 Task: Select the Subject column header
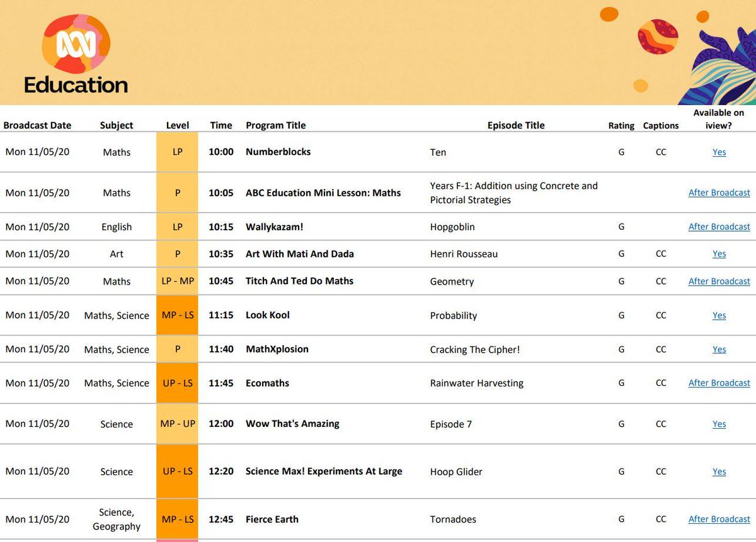(x=117, y=125)
